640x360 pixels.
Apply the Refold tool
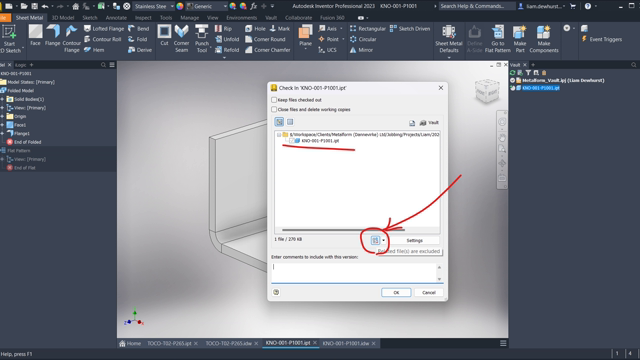227,50
